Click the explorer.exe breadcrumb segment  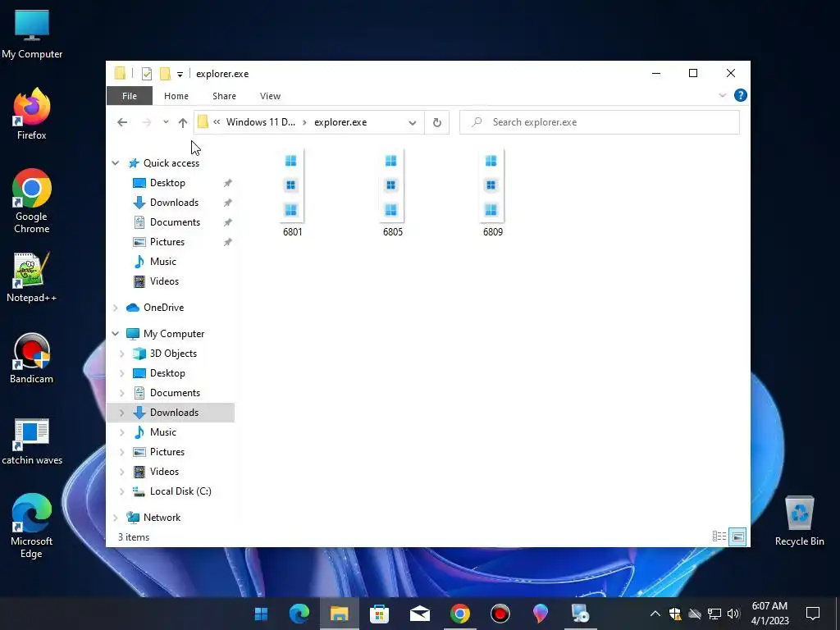[340, 122]
